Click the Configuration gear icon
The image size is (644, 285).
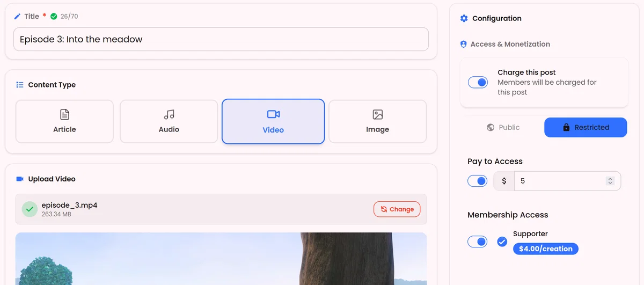[464, 18]
